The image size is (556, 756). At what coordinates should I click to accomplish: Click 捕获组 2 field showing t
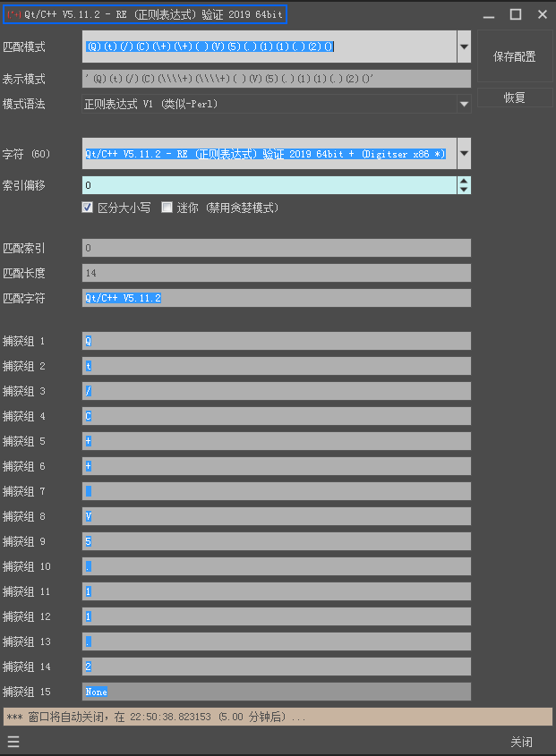point(277,366)
